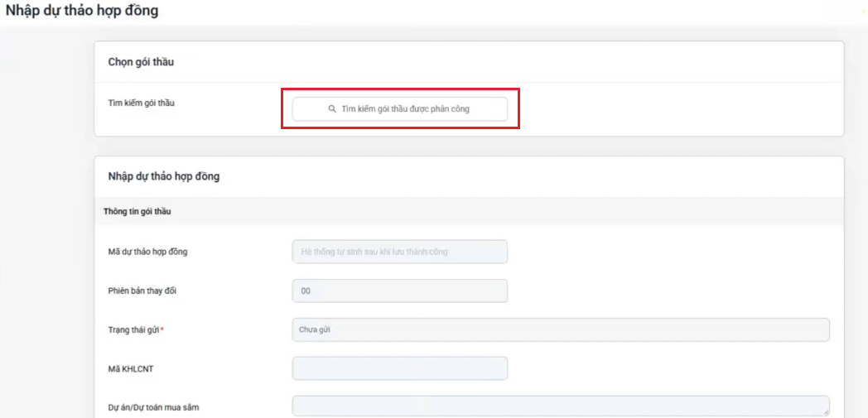Screen dimensions: 868x418
Task: Click the 'Mã KHLCNT' input field
Action: (x=400, y=368)
